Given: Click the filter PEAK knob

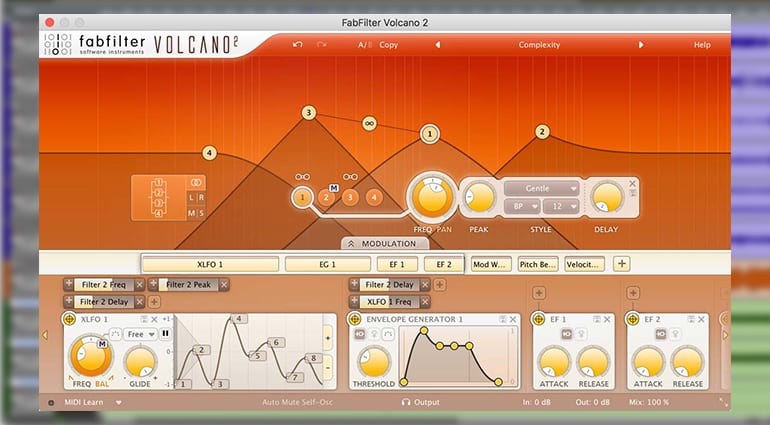Looking at the screenshot, I should coord(479,198).
